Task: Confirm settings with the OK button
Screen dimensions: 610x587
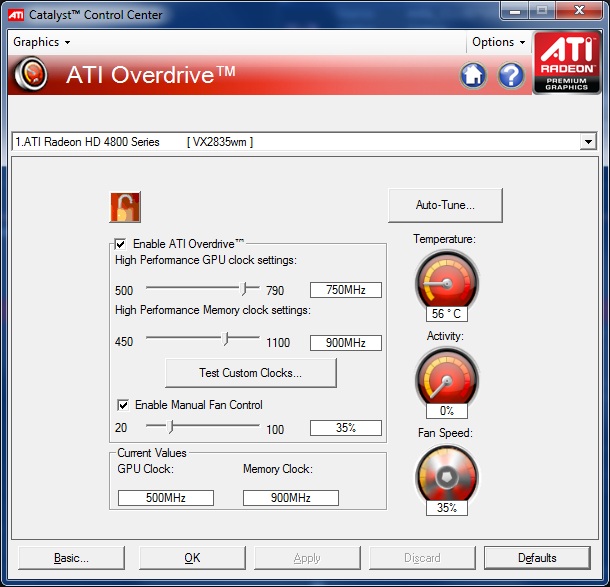Action: (192, 558)
